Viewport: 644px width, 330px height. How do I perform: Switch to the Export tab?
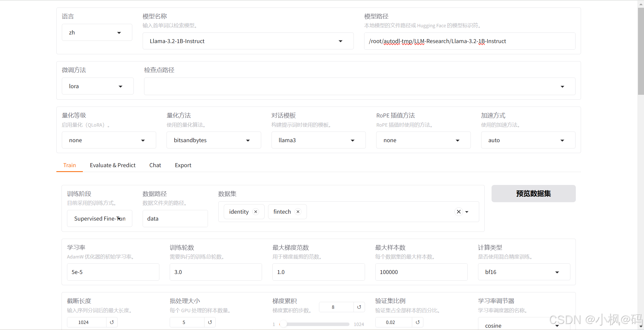click(183, 165)
